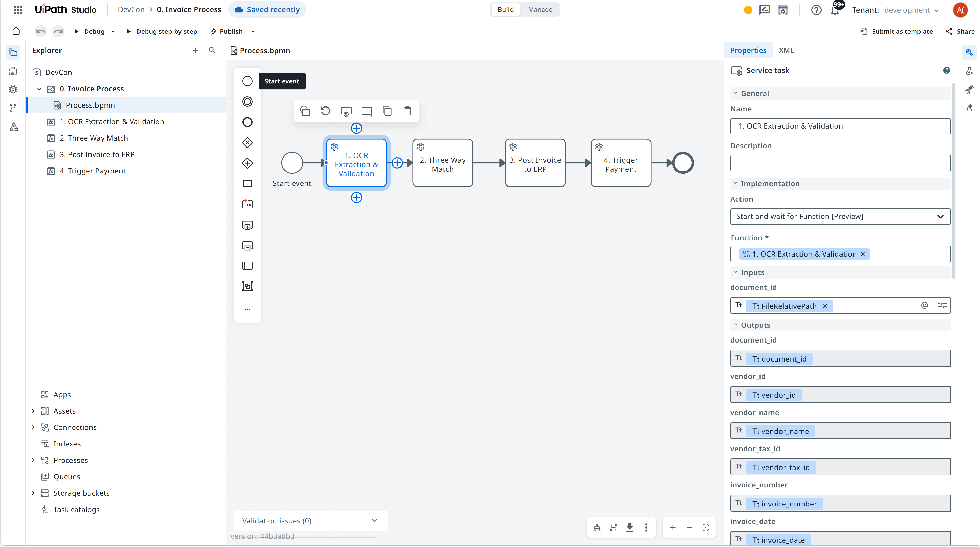Click the reset loop icon in node toolbar
This screenshot has width=980, height=547.
tap(325, 111)
